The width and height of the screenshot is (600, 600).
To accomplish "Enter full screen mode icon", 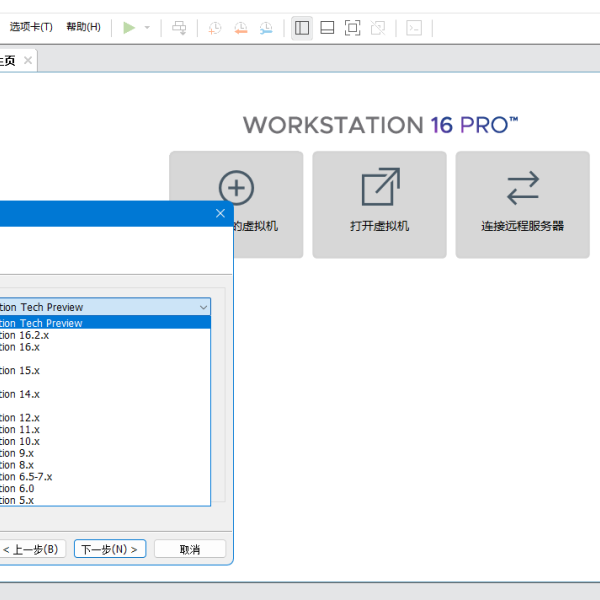I will (x=352, y=28).
